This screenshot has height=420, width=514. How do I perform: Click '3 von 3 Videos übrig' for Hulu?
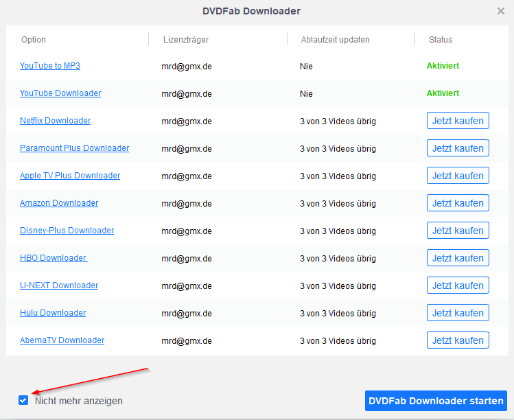338,314
